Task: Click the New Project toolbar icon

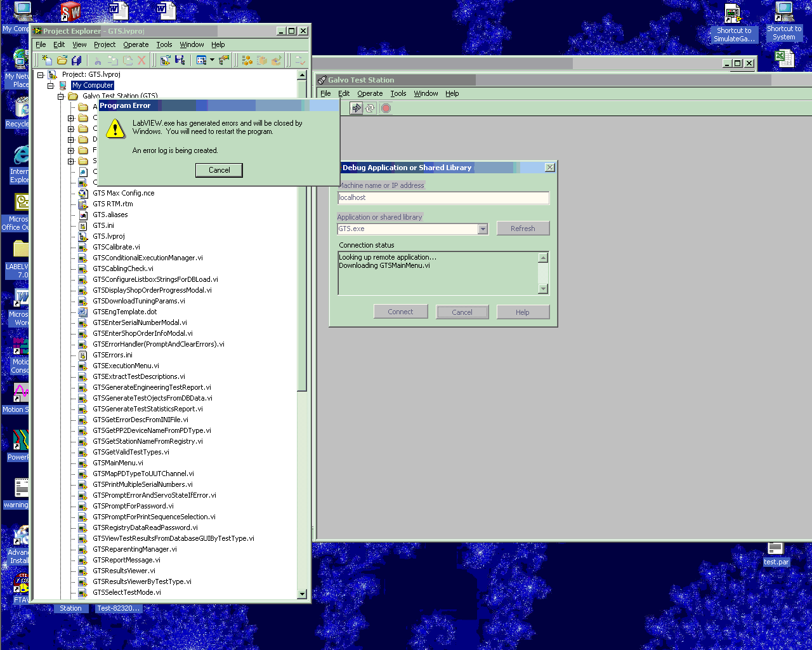Action: click(x=47, y=60)
